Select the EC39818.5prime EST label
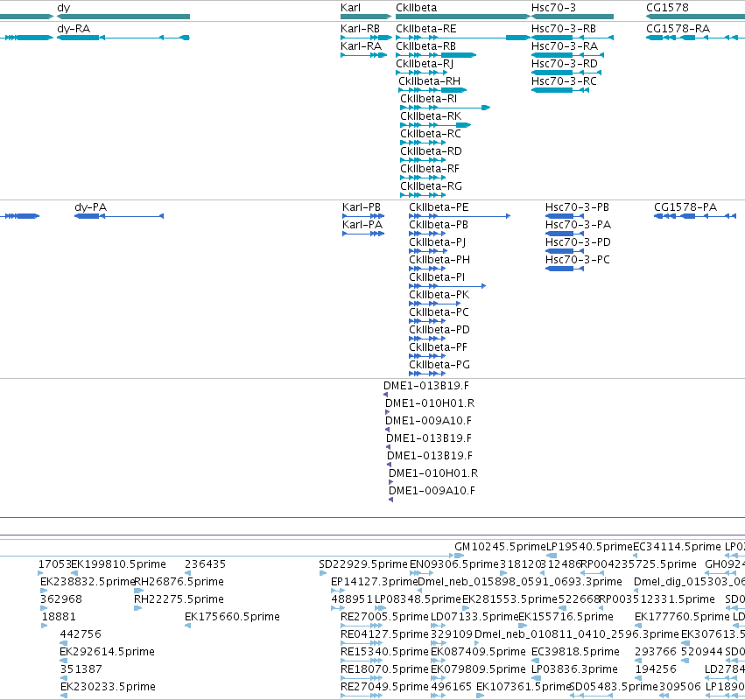Image resolution: width=745 pixels, height=700 pixels. point(575,652)
